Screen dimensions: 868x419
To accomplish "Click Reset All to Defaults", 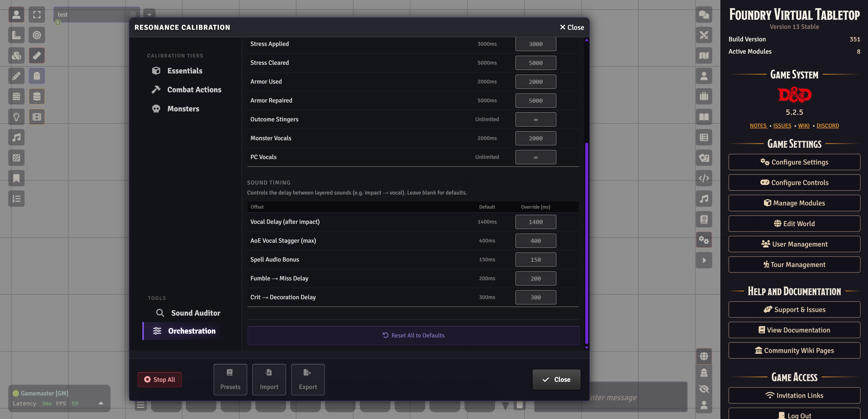I will 414,335.
